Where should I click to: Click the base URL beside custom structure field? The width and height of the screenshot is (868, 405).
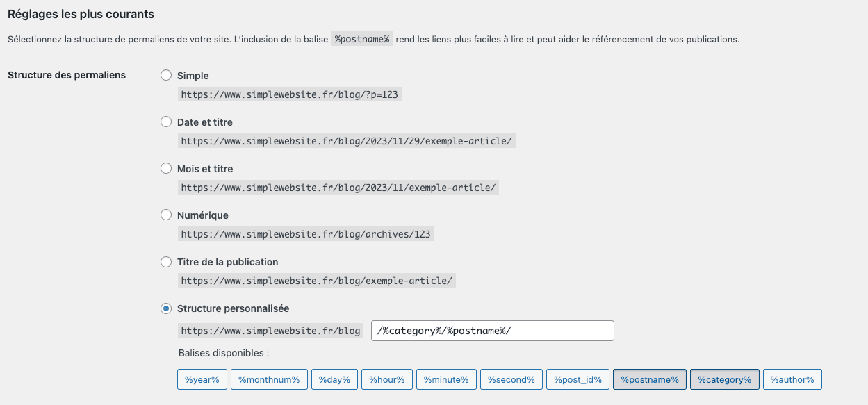[271, 331]
